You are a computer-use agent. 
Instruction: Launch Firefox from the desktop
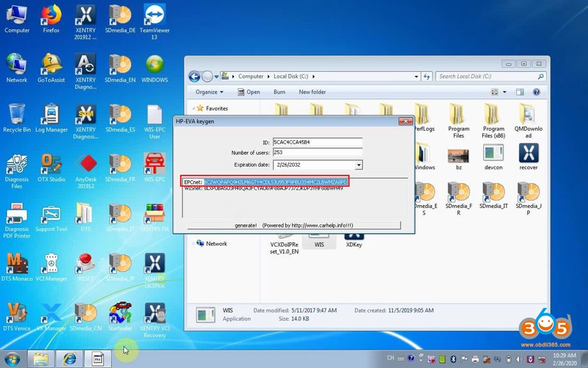click(51, 19)
